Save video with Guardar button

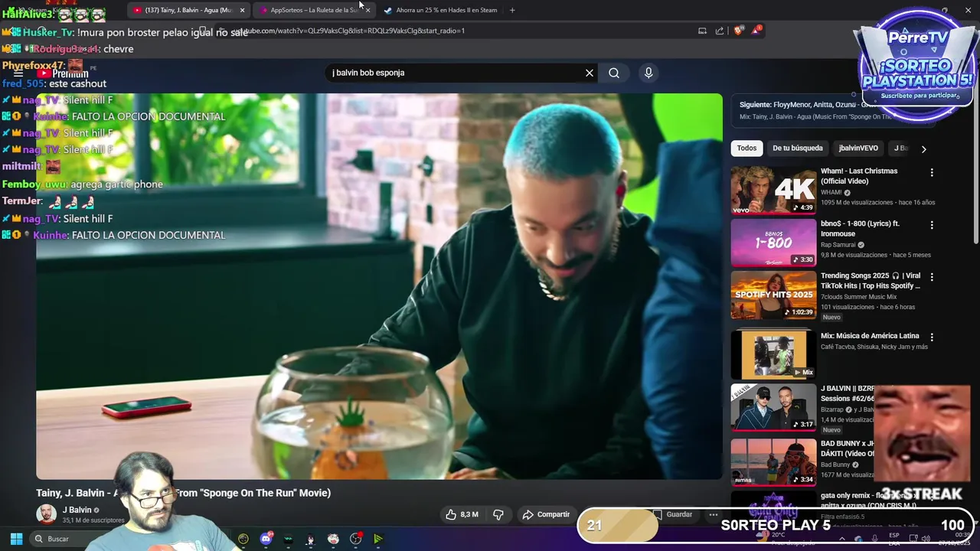tap(672, 515)
